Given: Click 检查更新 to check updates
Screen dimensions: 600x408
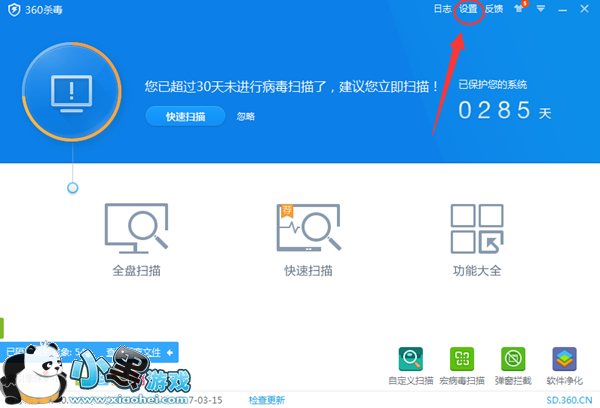Looking at the screenshot, I should pos(267,400).
